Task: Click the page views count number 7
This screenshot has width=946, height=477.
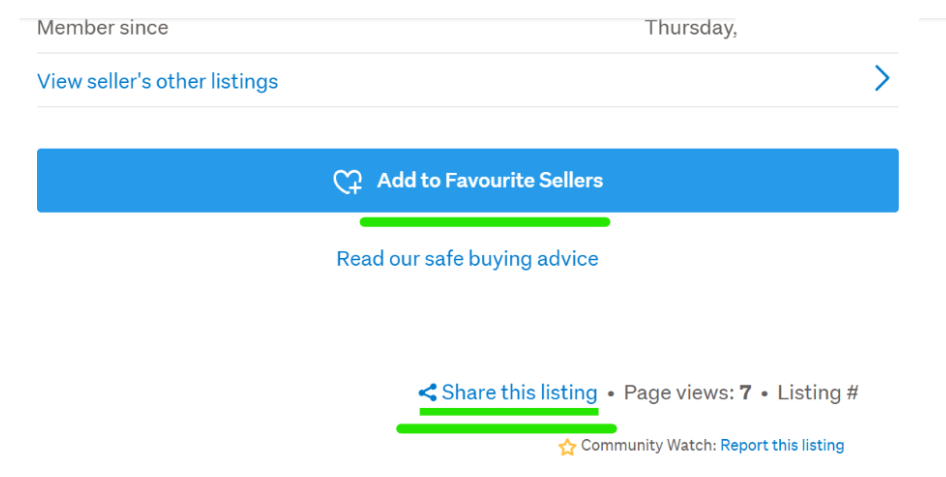Action: [x=745, y=393]
